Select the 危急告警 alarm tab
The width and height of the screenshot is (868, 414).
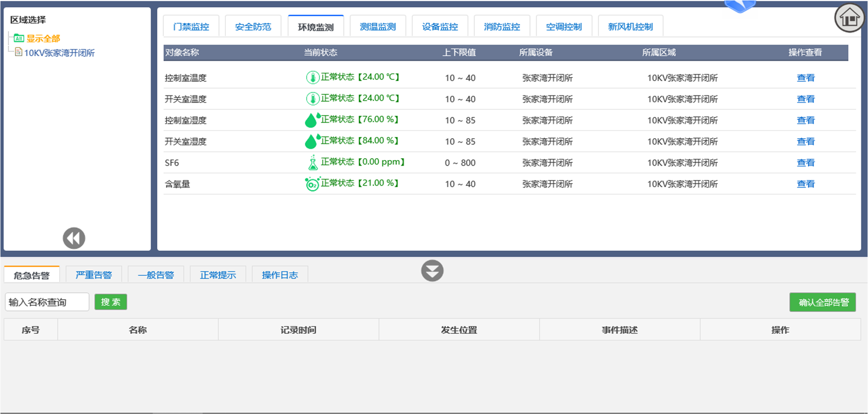pyautogui.click(x=32, y=275)
